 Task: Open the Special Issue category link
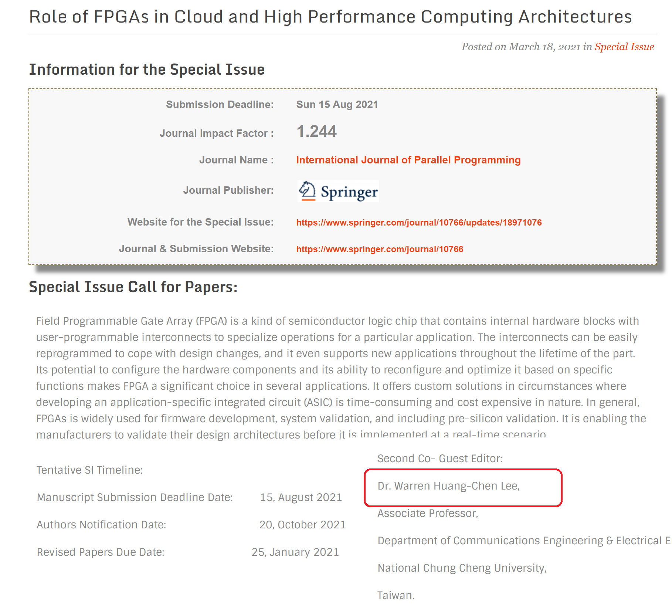point(624,47)
